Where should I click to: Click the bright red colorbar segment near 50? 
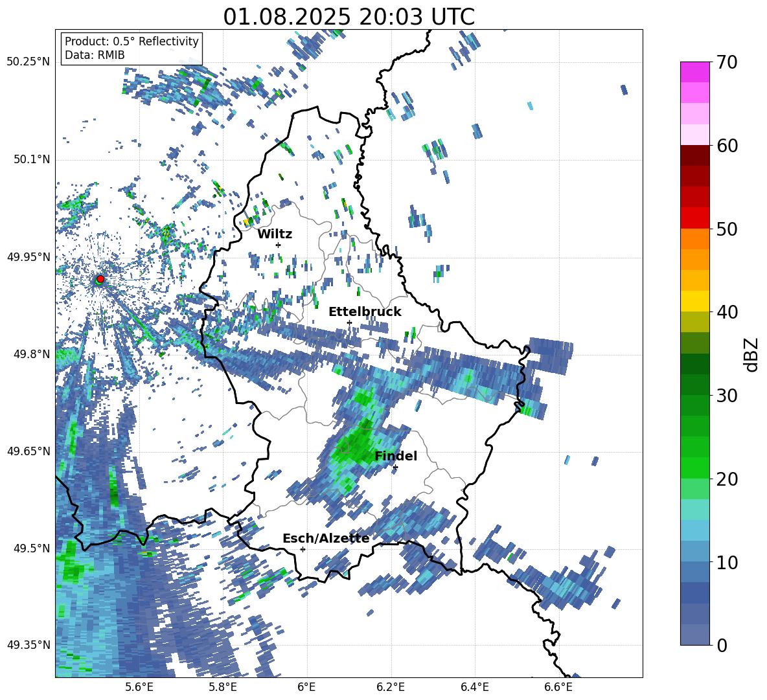tap(694, 218)
